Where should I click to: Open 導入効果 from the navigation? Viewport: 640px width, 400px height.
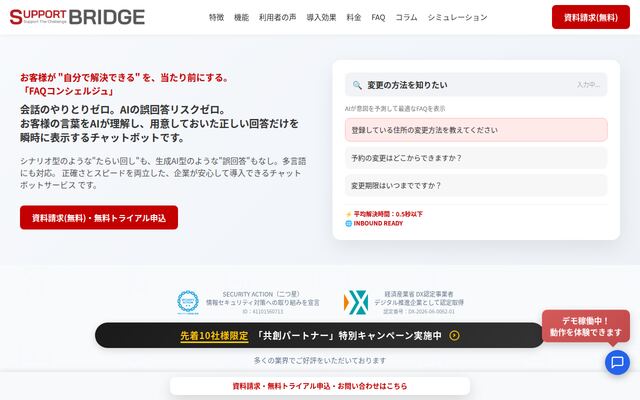321,18
